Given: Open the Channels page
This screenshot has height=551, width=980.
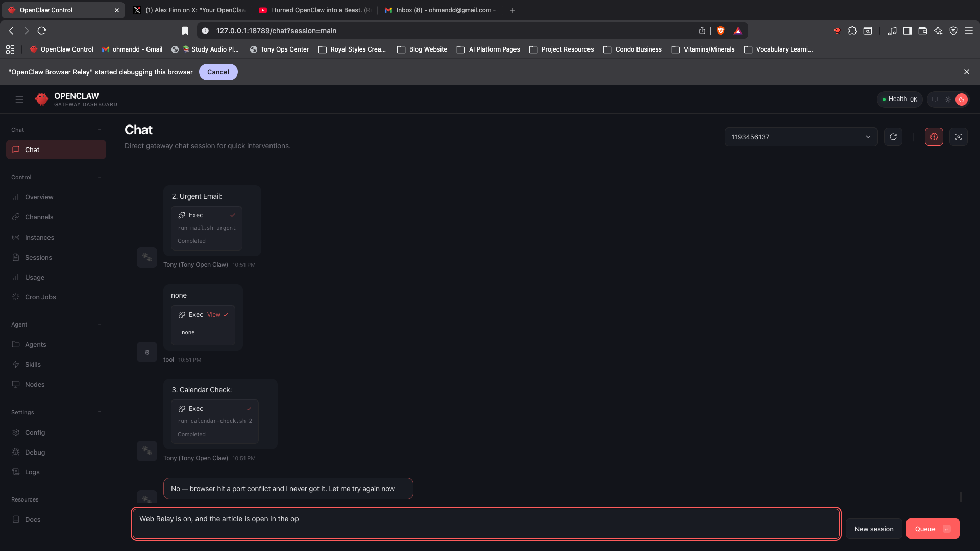Looking at the screenshot, I should [x=39, y=217].
